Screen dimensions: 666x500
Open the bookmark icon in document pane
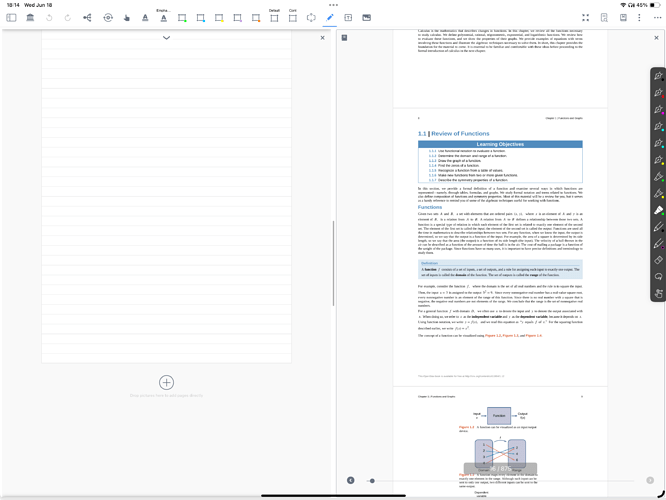344,38
